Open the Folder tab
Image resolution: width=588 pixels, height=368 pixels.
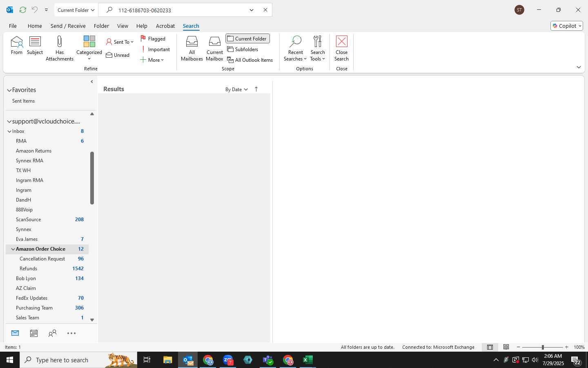101,26
